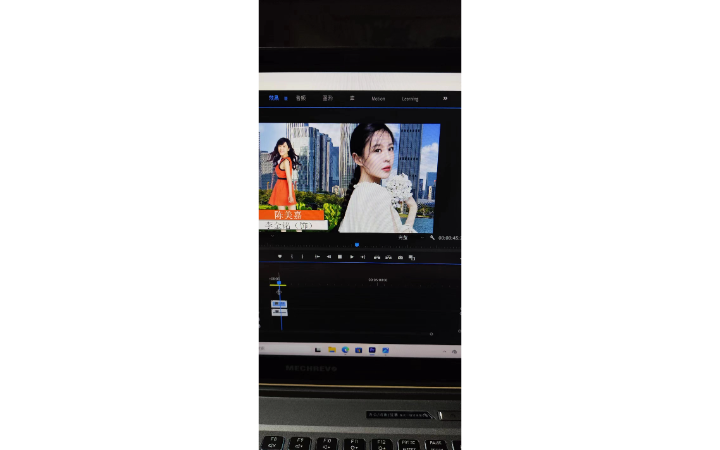The height and width of the screenshot is (450, 720).
Task: Click the program monitor video preview
Action: 349,178
